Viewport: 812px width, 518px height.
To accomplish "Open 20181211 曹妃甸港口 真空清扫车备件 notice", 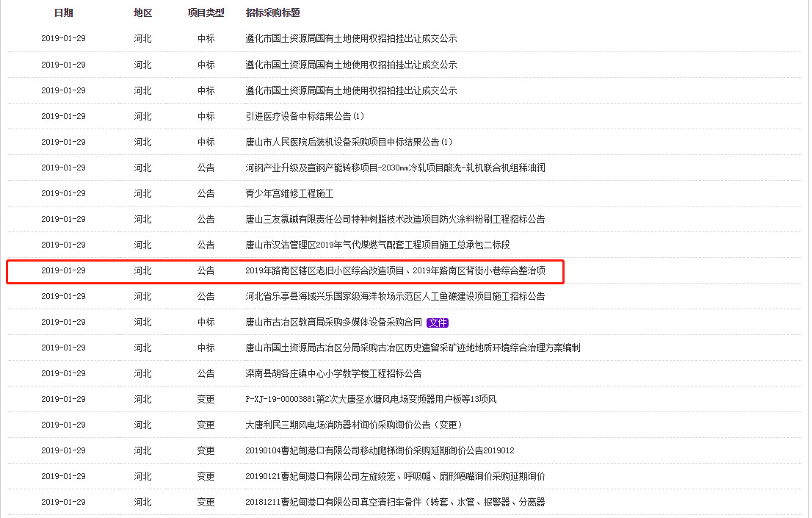I will [x=395, y=502].
